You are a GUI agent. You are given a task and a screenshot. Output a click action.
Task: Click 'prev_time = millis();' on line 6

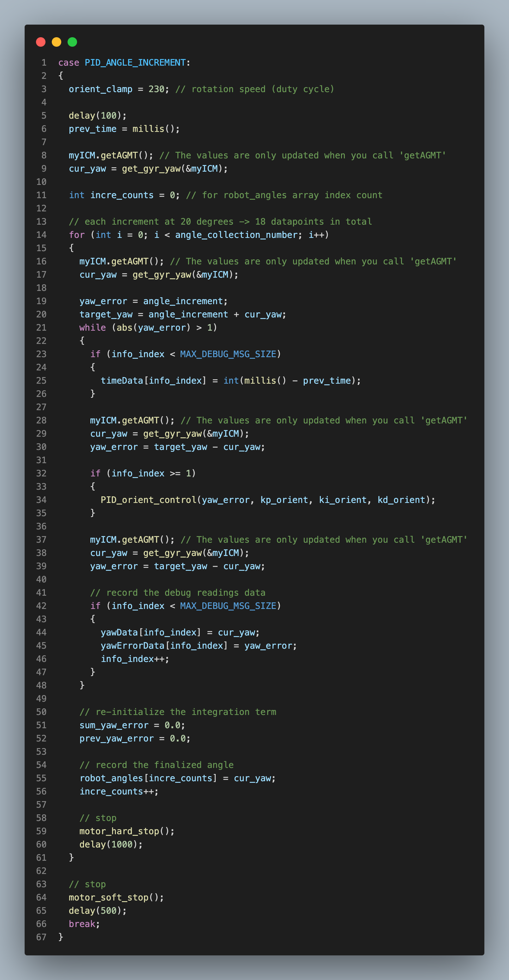pyautogui.click(x=124, y=129)
